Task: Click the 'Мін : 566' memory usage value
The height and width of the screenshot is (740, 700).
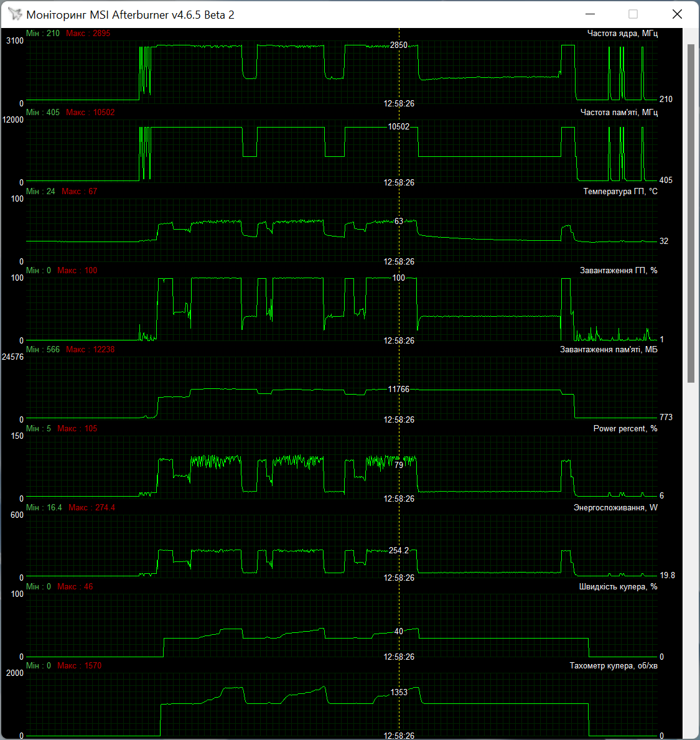Action: point(43,349)
